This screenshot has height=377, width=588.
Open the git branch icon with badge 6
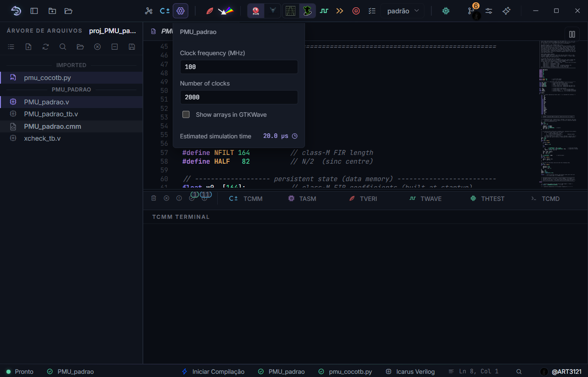tap(472, 11)
